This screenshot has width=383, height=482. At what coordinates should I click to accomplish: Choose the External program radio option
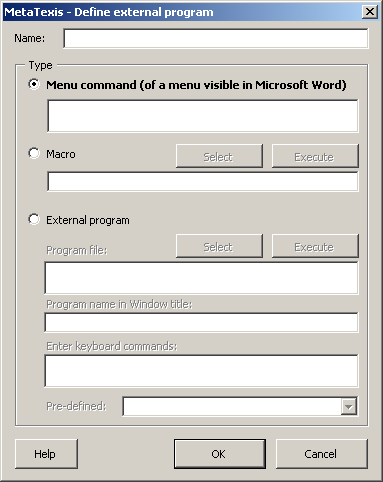pyautogui.click(x=34, y=219)
